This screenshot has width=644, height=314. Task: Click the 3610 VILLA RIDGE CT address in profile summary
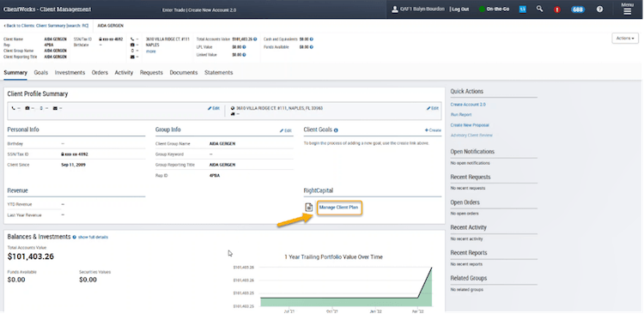279,108
